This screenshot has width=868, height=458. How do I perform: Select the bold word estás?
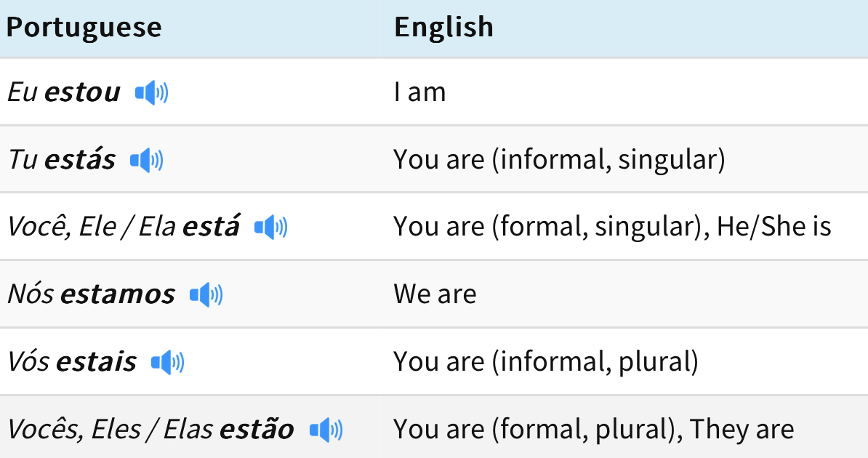pos(80,159)
